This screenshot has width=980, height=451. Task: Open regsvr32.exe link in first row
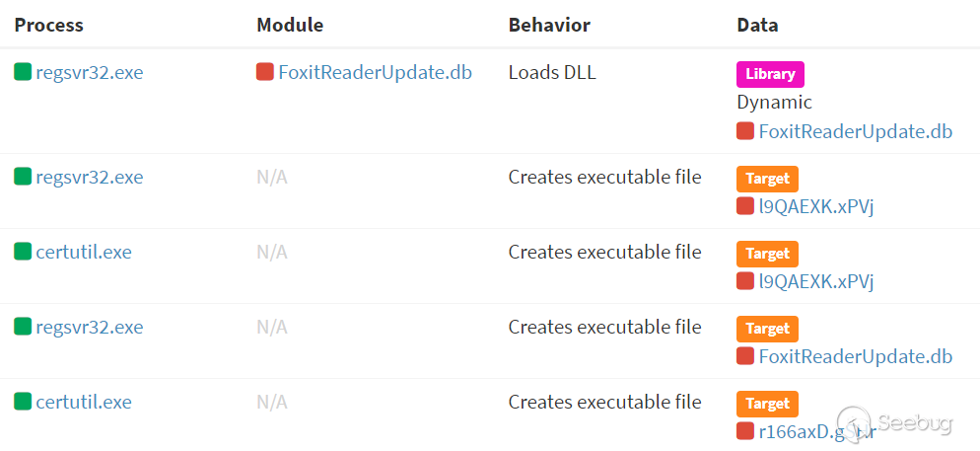coord(90,73)
